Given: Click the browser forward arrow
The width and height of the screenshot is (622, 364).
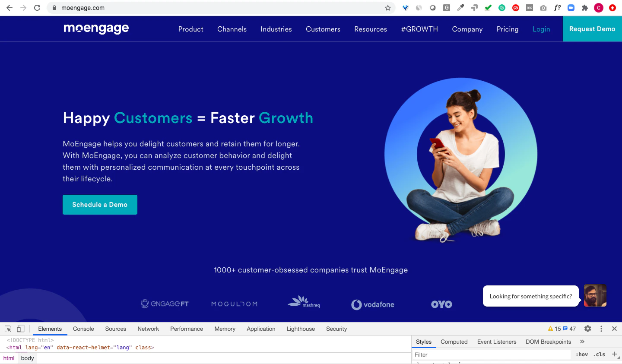Looking at the screenshot, I should [23, 8].
